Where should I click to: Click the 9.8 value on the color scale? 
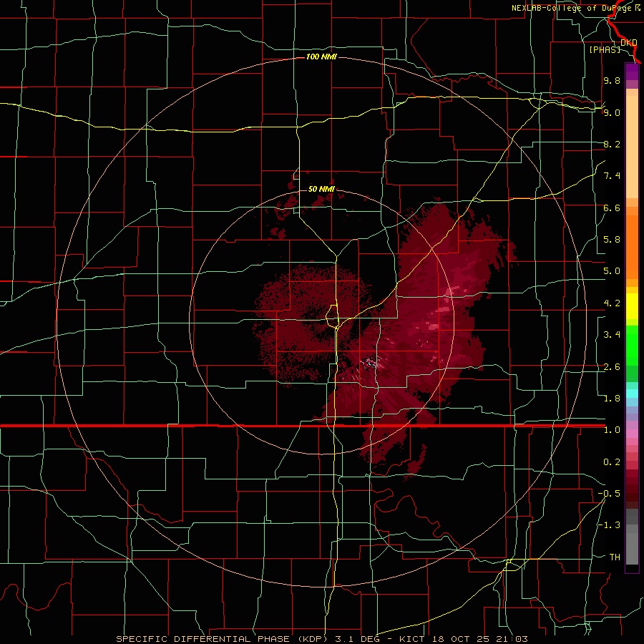coord(612,80)
